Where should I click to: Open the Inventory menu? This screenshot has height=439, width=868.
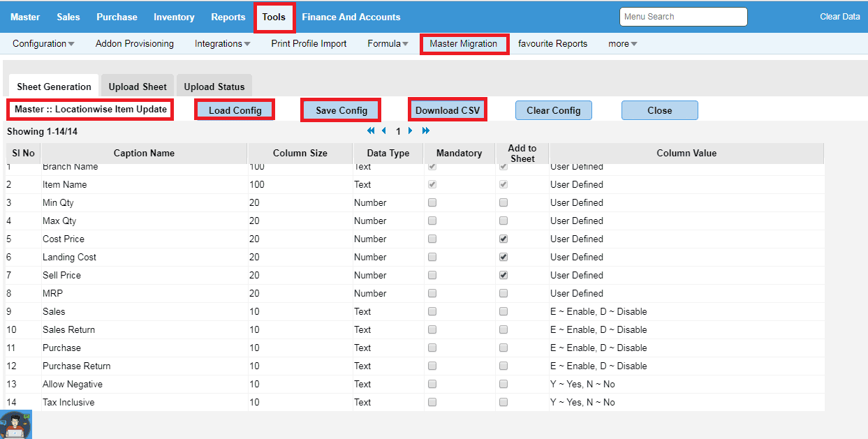(174, 17)
